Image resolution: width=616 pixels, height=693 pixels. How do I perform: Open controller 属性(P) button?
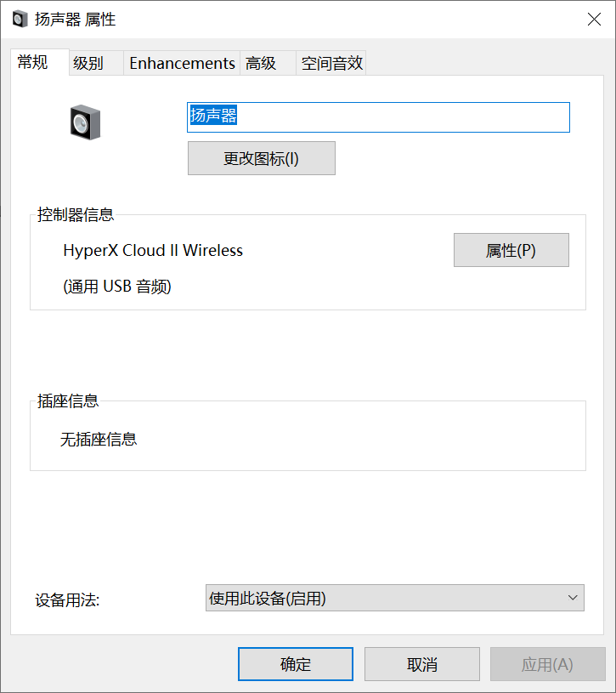click(511, 250)
